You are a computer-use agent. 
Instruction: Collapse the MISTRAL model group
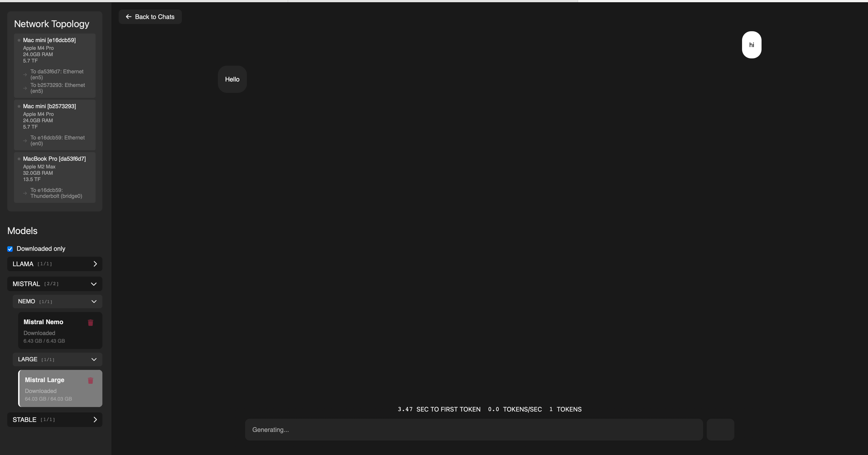[94, 284]
